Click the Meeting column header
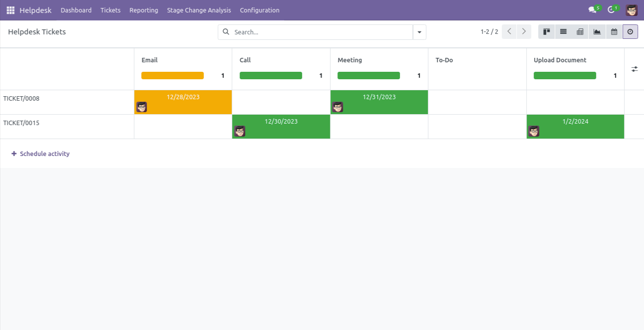644x330 pixels. pos(349,60)
